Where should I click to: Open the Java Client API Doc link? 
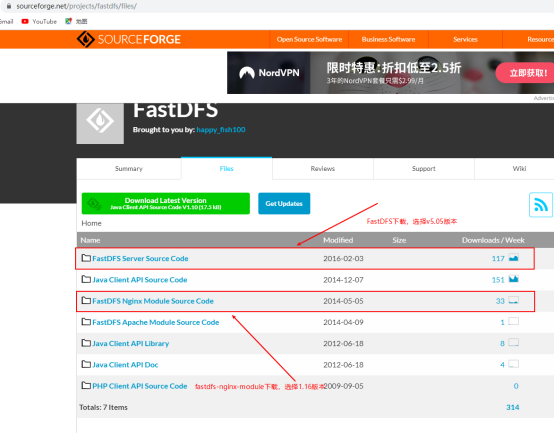coord(125,364)
